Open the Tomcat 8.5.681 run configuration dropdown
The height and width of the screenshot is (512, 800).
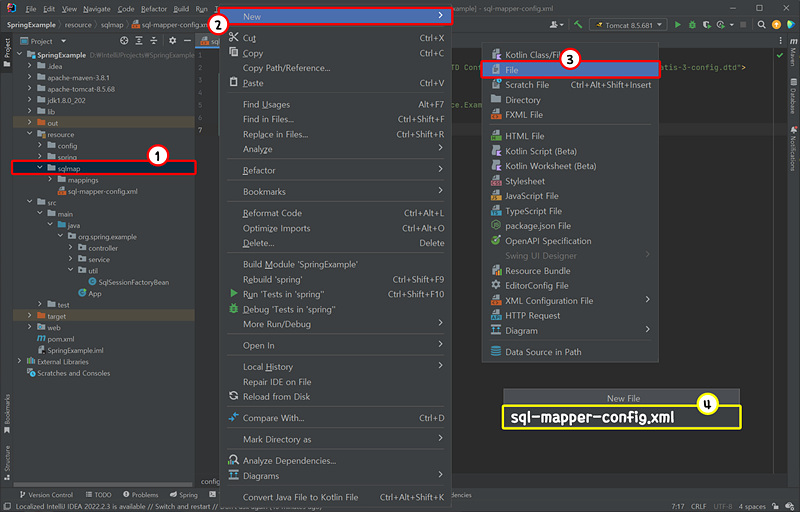click(628, 24)
